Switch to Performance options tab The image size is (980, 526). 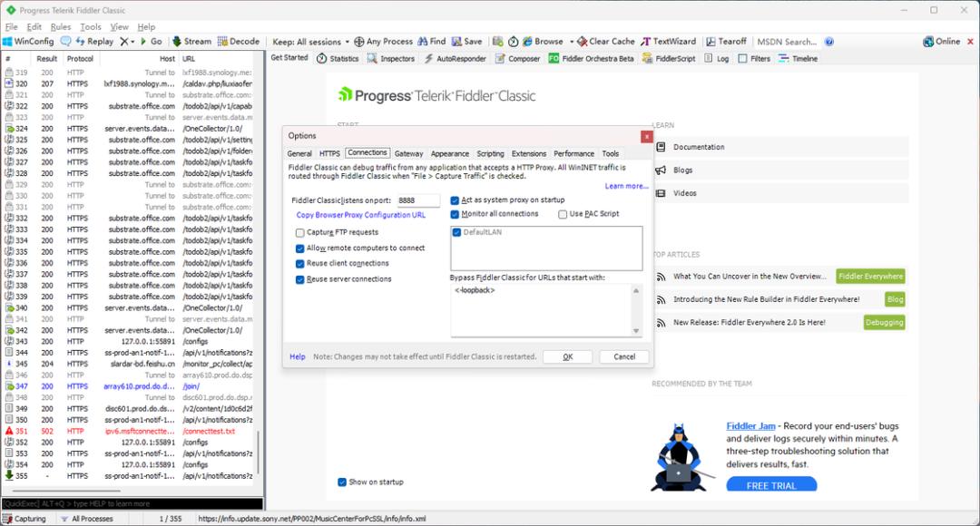tap(573, 153)
